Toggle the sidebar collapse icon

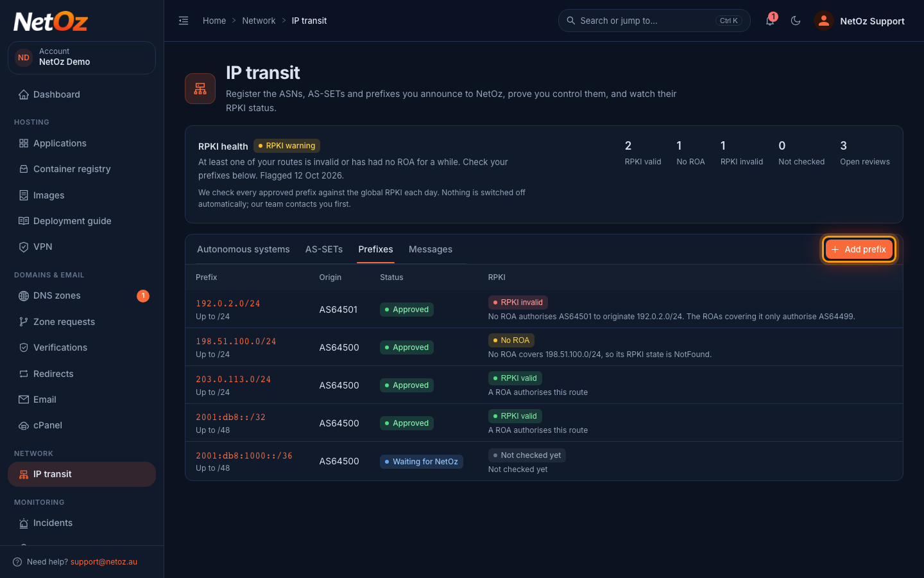pos(184,21)
